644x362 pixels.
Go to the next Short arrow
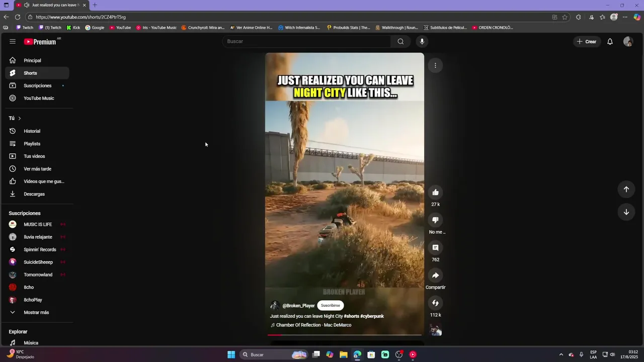(626, 212)
